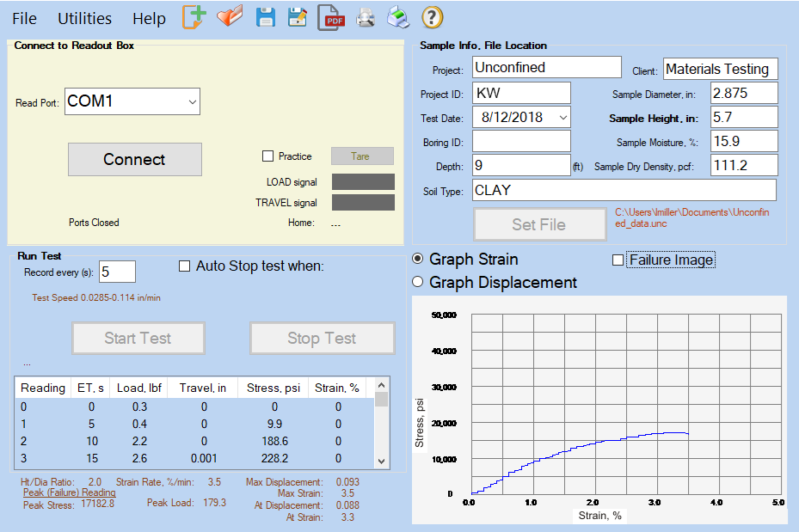799x532 pixels.
Task: Click the empty Boring ID field
Action: coord(521,142)
